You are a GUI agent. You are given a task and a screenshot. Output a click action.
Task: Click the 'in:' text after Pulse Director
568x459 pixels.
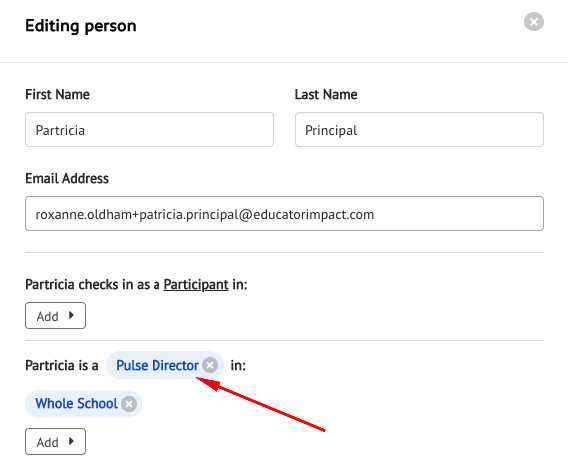tap(238, 365)
